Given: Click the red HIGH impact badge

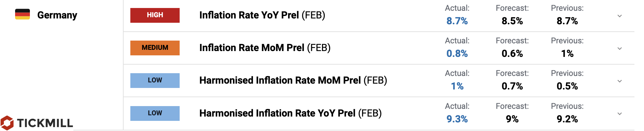Looking at the screenshot, I should (155, 15).
